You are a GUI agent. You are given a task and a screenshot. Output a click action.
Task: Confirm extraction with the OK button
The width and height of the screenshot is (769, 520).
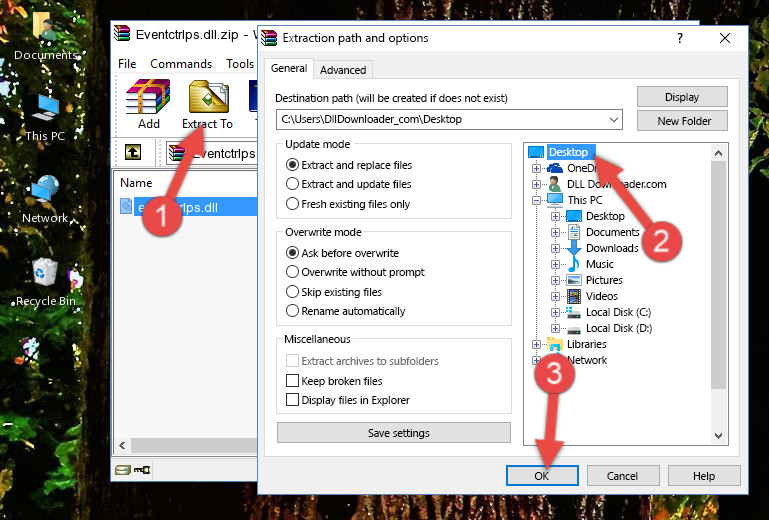click(x=542, y=476)
